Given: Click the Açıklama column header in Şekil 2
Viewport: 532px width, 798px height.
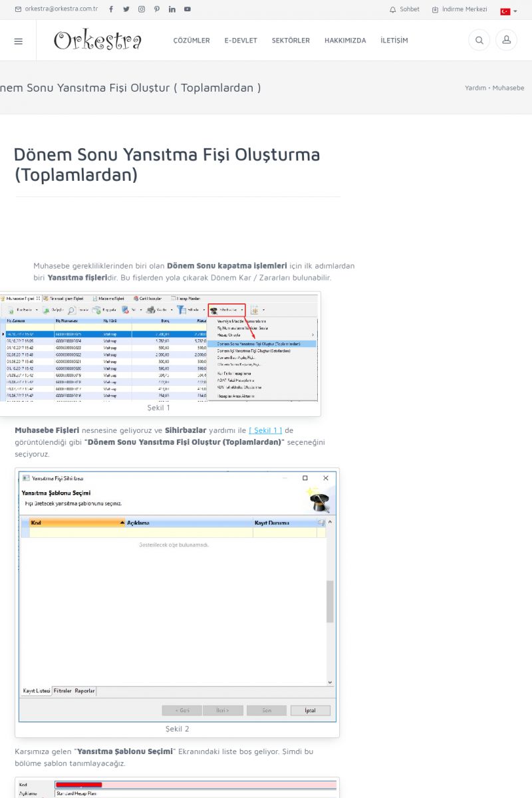Looking at the screenshot, I should tap(189, 523).
